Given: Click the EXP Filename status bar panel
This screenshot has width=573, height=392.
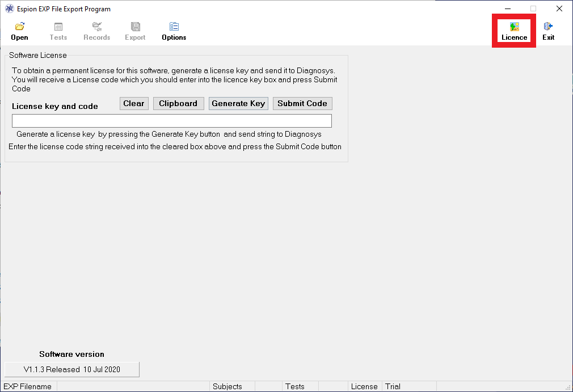Looking at the screenshot, I should tap(28, 386).
